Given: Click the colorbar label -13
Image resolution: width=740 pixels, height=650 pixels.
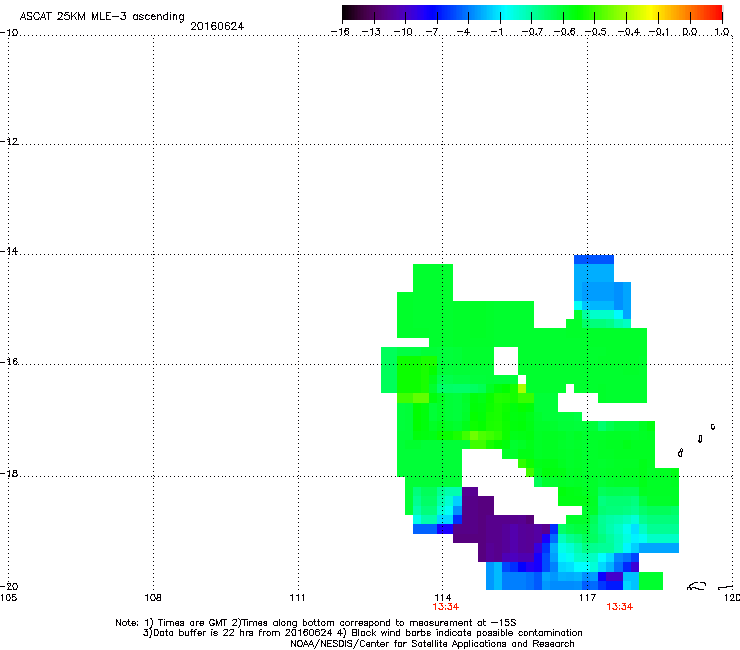Looking at the screenshot, I should (371, 32).
